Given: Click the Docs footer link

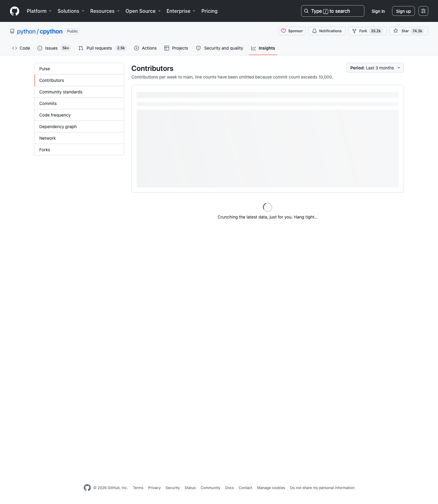Looking at the screenshot, I should (x=229, y=488).
